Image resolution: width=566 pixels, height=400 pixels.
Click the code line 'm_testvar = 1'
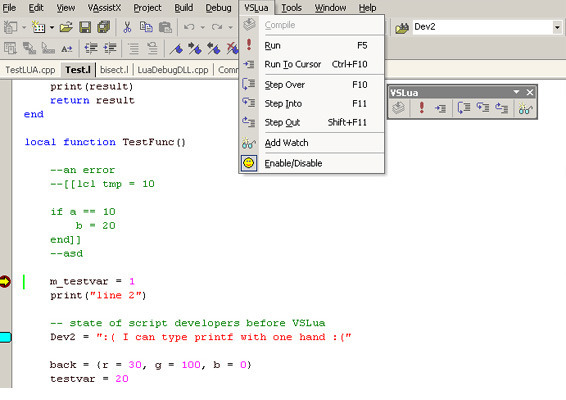pos(92,281)
